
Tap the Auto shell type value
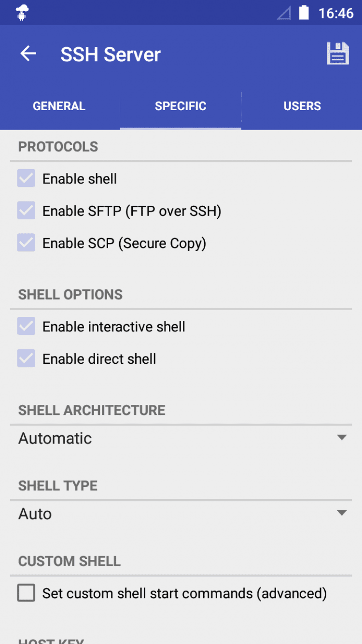(x=35, y=514)
